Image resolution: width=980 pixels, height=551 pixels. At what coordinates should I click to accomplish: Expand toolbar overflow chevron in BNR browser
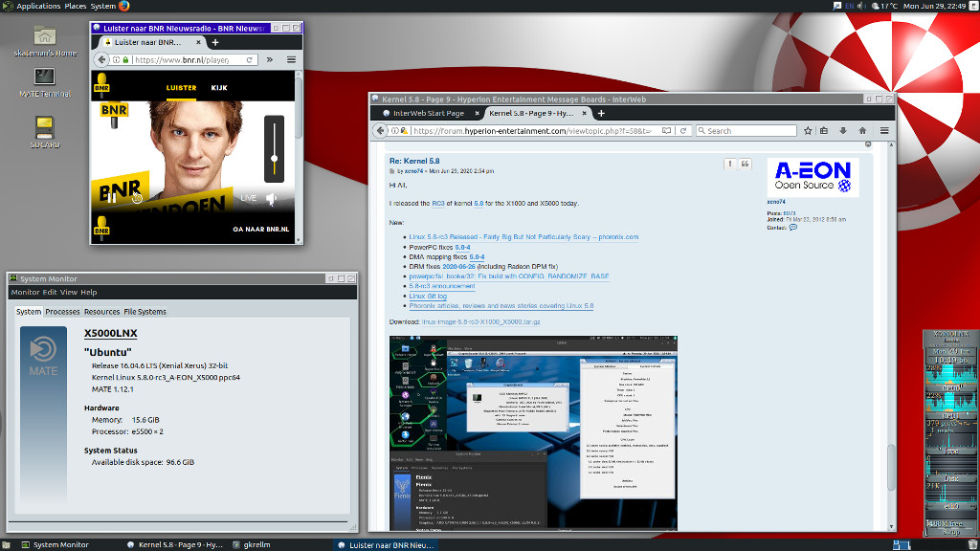(269, 60)
